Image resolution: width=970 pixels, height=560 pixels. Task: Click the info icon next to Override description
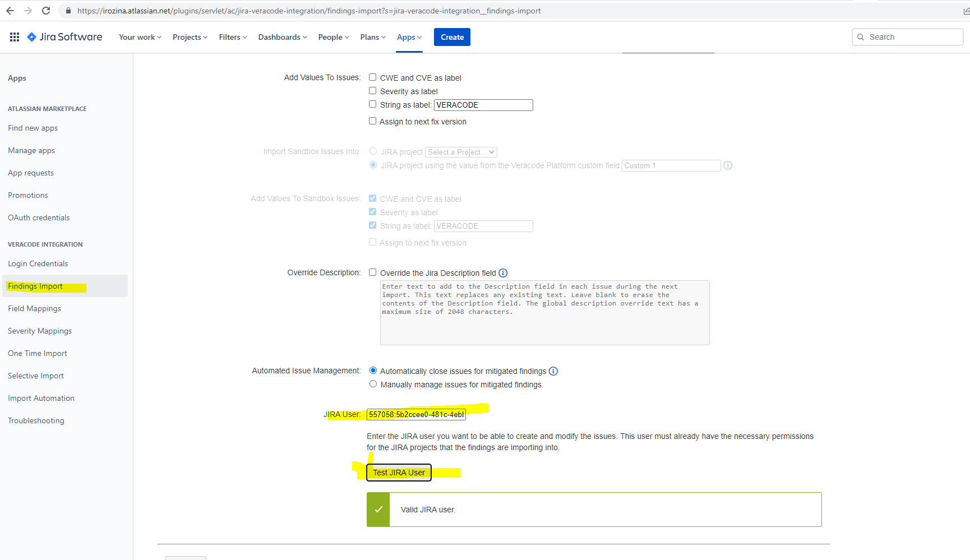(x=502, y=273)
